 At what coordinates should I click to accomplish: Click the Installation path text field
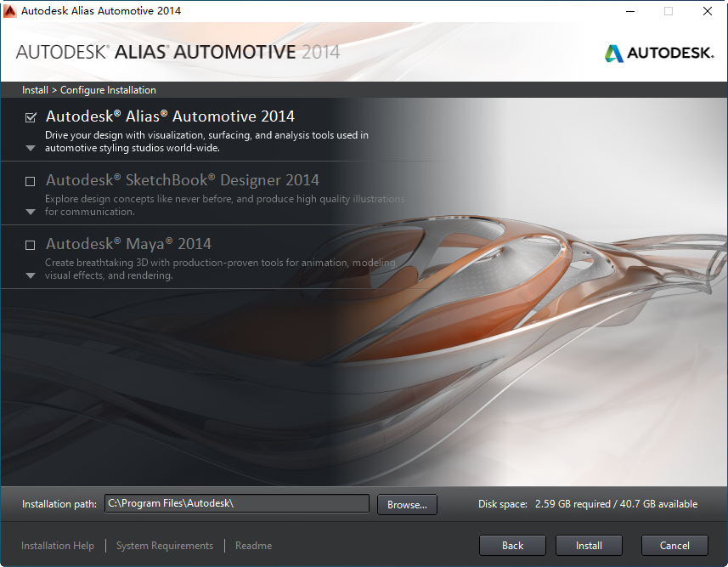point(237,503)
